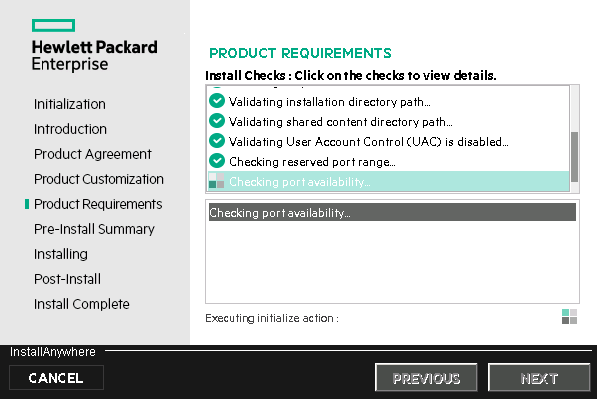Select 'Validating User Account Control (UAC) is disabled...' row
Image resolution: width=597 pixels, height=399 pixels.
pos(388,142)
